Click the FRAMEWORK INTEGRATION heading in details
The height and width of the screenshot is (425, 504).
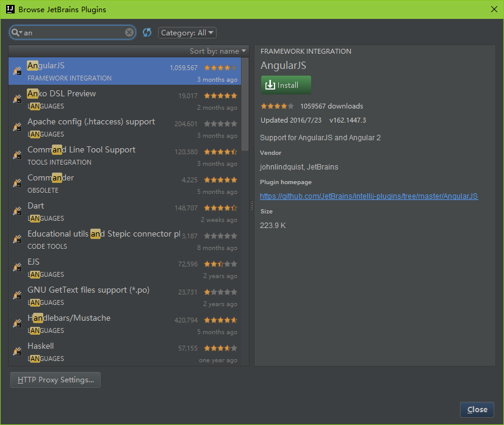(306, 51)
